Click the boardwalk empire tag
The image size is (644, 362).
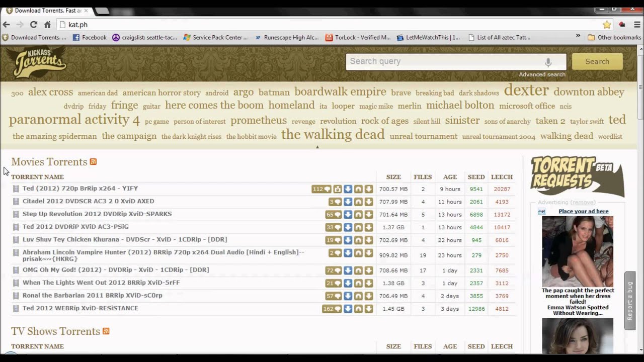340,92
